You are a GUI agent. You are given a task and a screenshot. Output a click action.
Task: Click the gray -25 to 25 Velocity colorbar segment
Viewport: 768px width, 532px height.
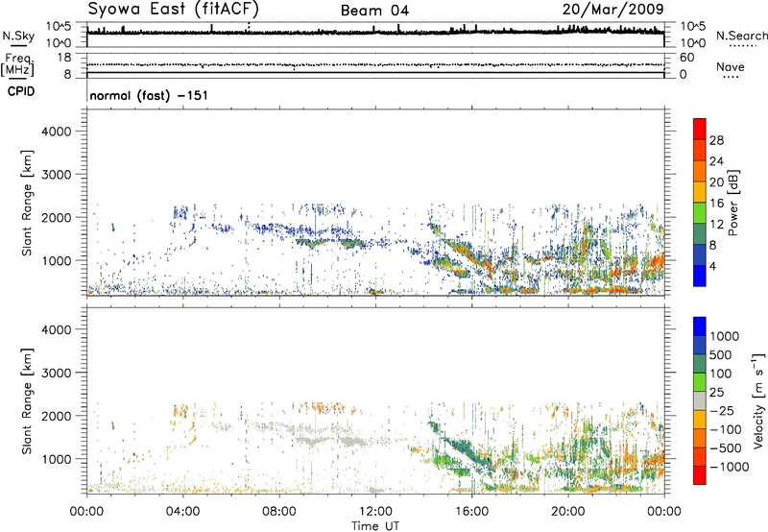coord(700,400)
